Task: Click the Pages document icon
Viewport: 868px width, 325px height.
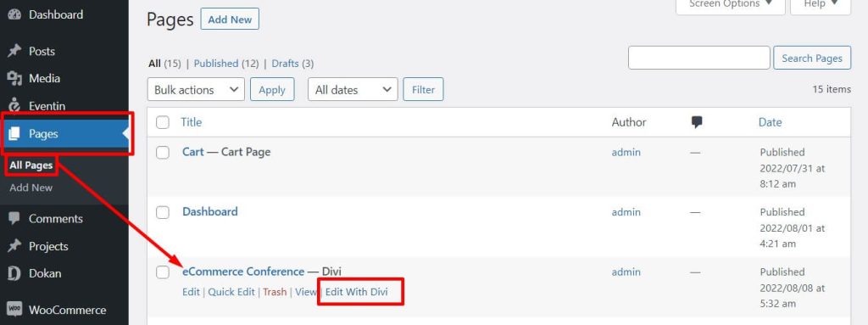Action: (x=14, y=134)
